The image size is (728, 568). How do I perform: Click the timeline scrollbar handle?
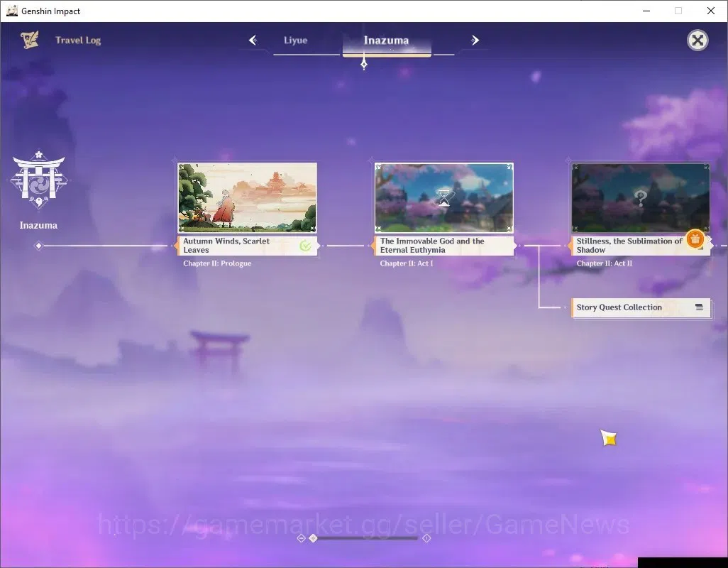[313, 537]
